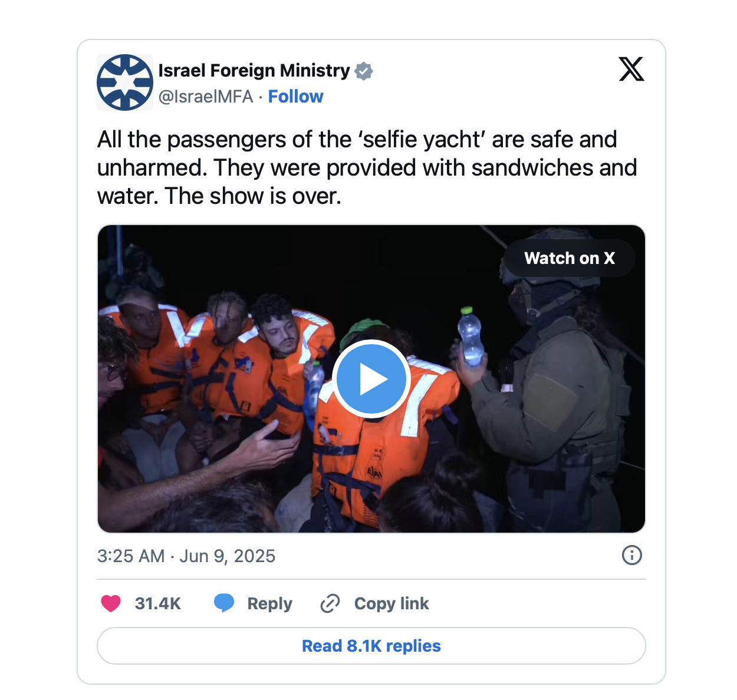This screenshot has width=737, height=700.
Task: Open the Israel Foreign Ministry display name
Action: coord(254,71)
